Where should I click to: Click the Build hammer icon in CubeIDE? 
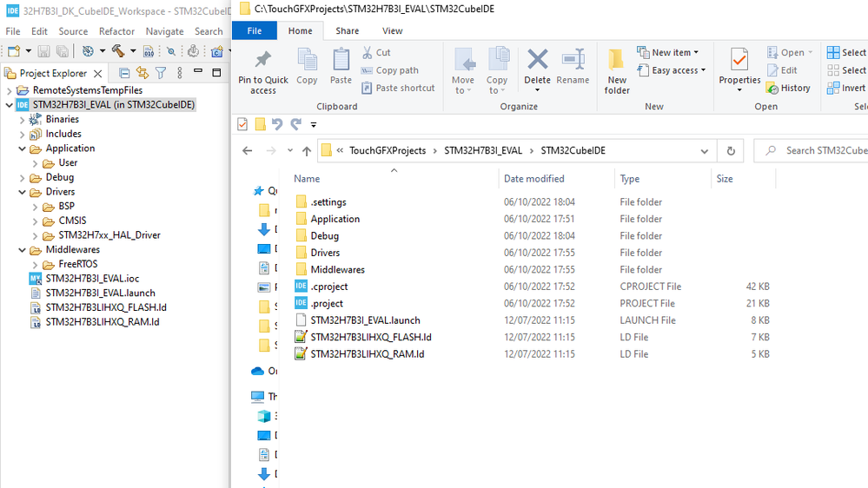click(118, 51)
